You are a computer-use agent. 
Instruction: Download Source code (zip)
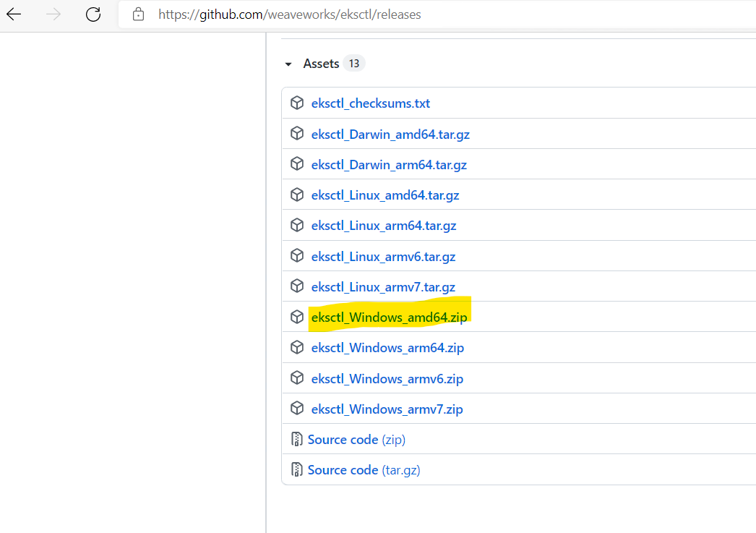356,440
